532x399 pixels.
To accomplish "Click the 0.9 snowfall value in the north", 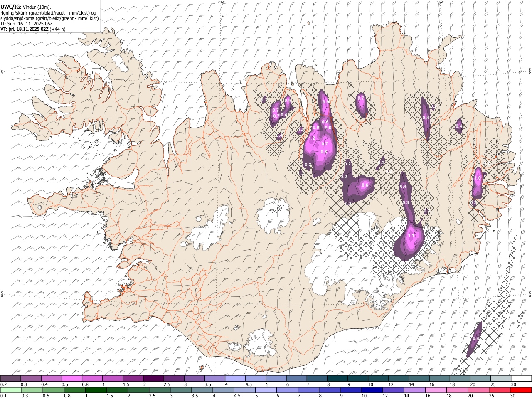I will coord(326,102).
